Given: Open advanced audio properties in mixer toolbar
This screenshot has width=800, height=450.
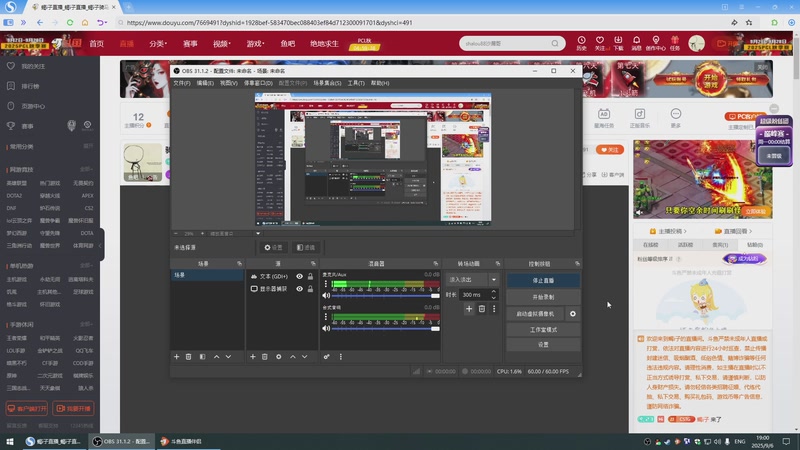Looking at the screenshot, I should pyautogui.click(x=327, y=357).
